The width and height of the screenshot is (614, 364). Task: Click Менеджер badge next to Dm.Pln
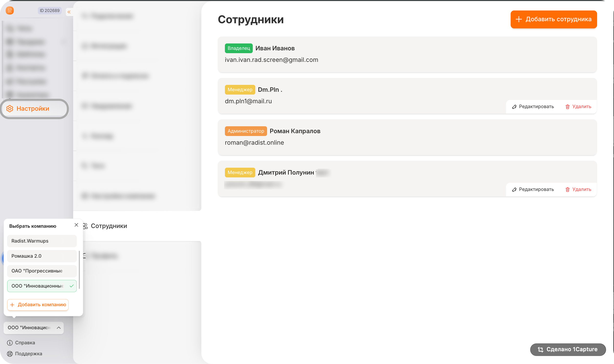pos(240,90)
